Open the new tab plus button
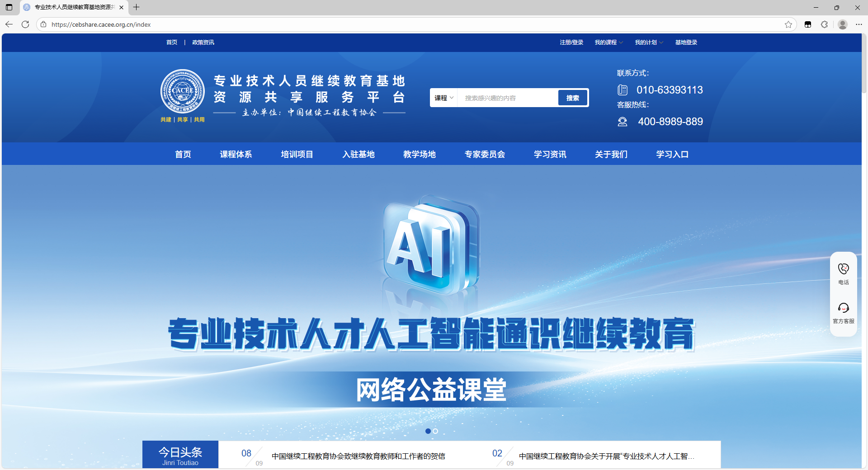 pos(136,7)
